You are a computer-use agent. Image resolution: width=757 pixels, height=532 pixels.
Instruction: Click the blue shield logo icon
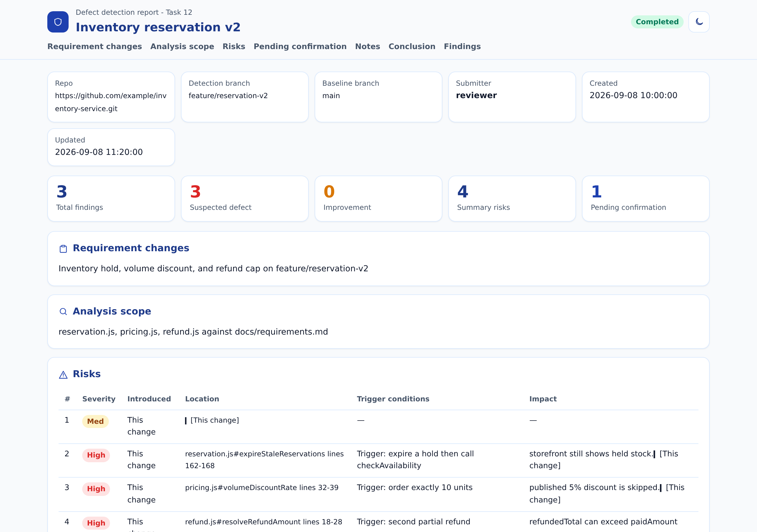58,22
